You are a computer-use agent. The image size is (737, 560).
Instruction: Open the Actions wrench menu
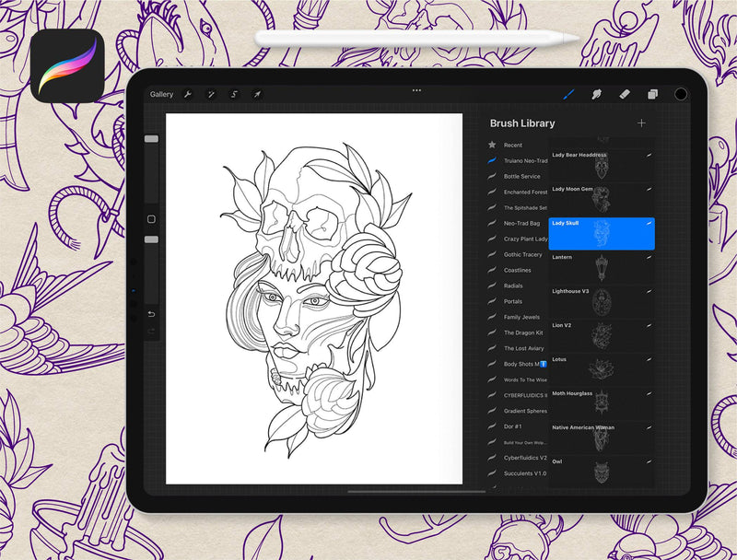click(x=188, y=94)
